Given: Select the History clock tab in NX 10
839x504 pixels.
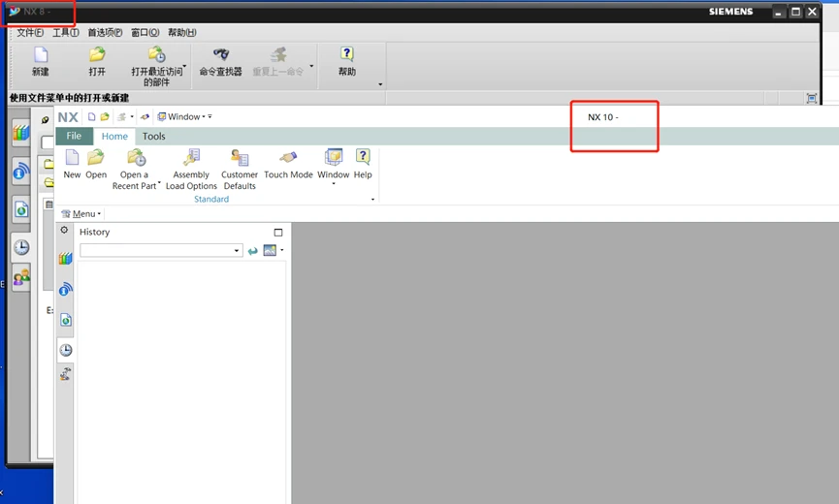Looking at the screenshot, I should point(65,350).
